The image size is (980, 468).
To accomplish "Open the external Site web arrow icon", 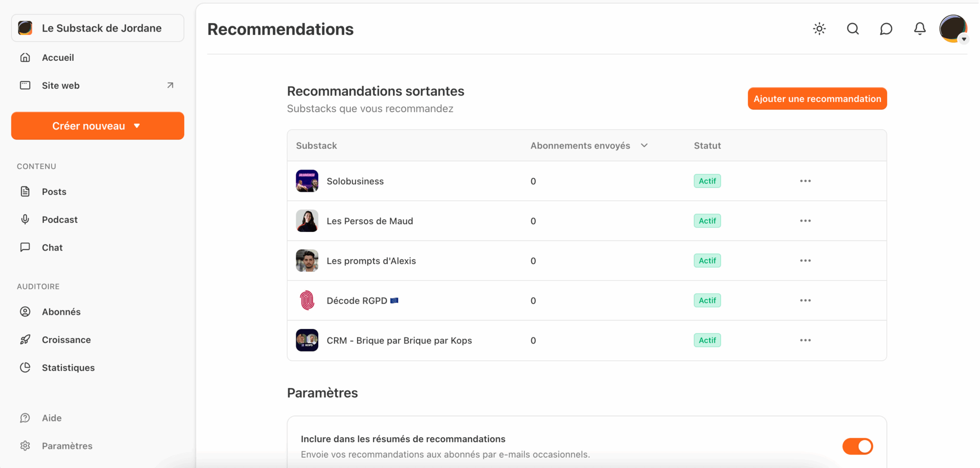I will point(170,85).
